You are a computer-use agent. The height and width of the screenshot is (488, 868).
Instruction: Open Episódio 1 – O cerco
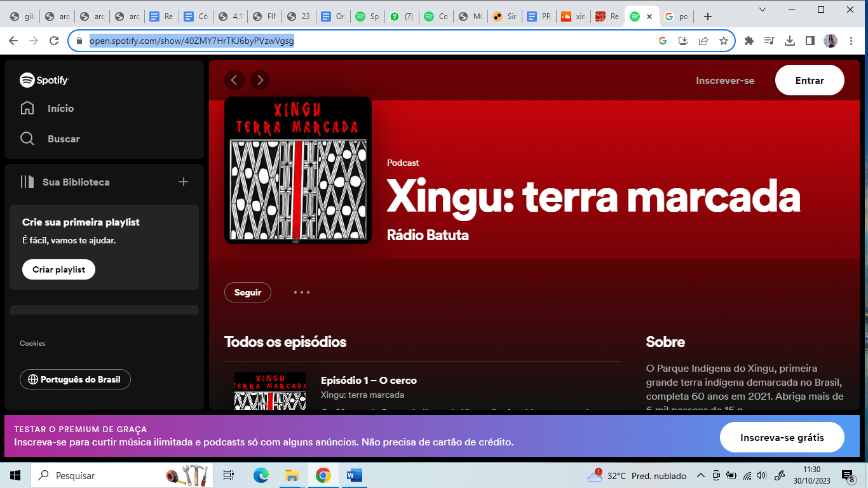(x=369, y=381)
